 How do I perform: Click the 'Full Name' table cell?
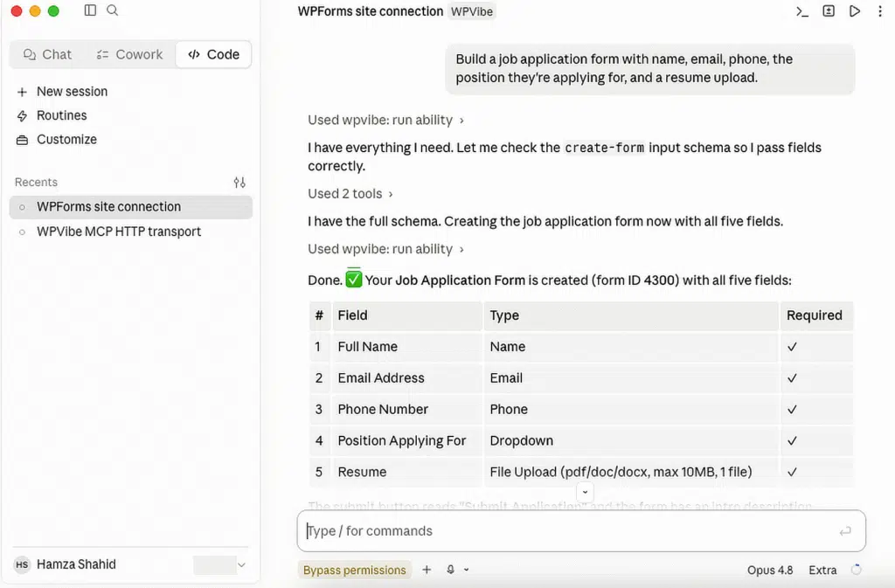(x=407, y=347)
